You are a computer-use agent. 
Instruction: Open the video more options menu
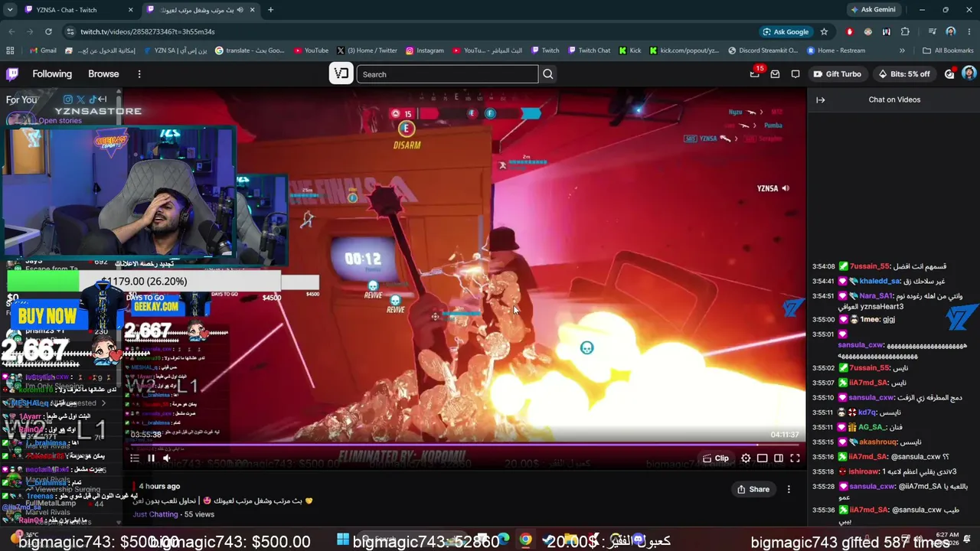[789, 489]
